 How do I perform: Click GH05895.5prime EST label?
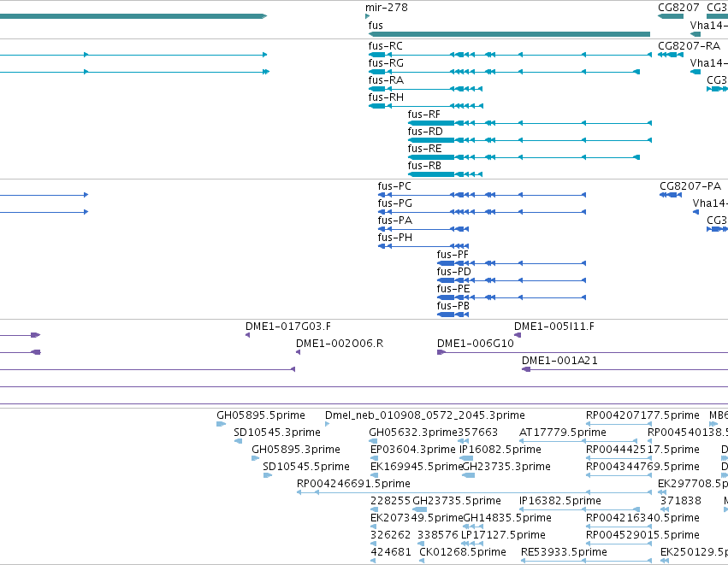coord(260,415)
